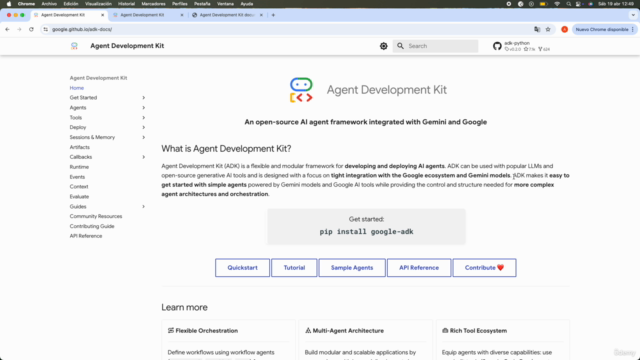
Task: Open the Context sidebar link
Action: (79, 187)
